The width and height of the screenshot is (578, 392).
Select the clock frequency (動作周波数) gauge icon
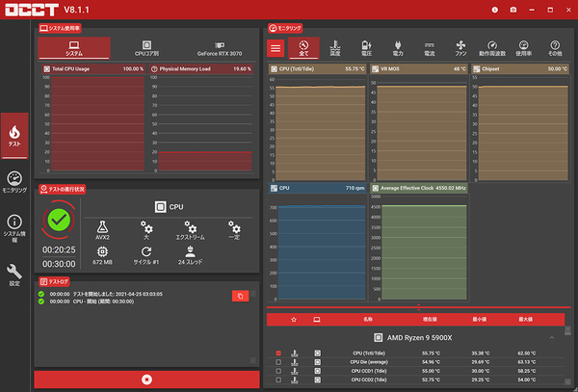[x=492, y=48]
